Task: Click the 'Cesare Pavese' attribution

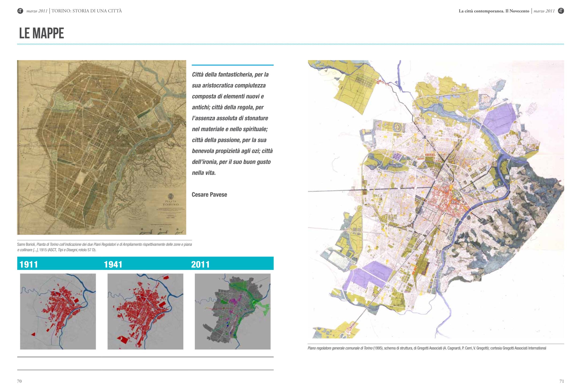Action: click(x=209, y=194)
